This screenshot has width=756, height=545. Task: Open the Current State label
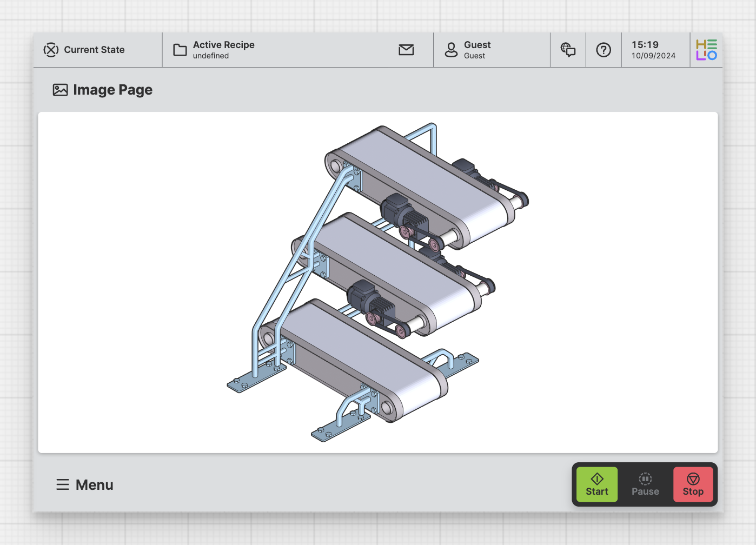pyautogui.click(x=94, y=50)
